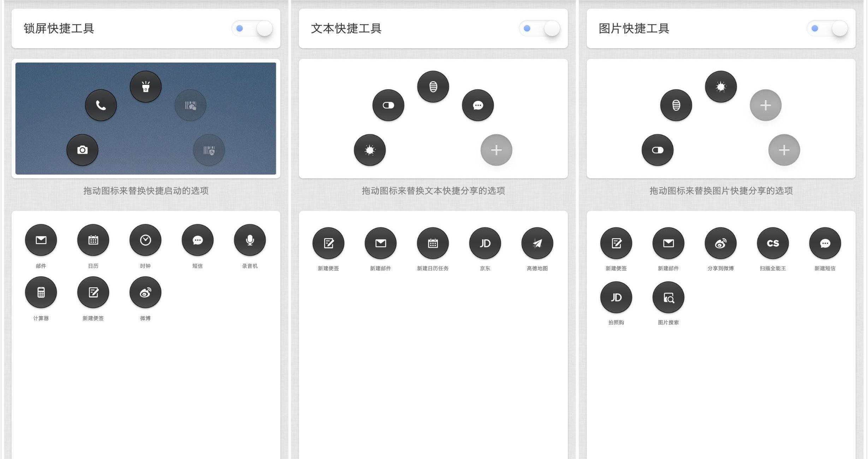Select the 扫描全能王 CS icon

pos(773,243)
